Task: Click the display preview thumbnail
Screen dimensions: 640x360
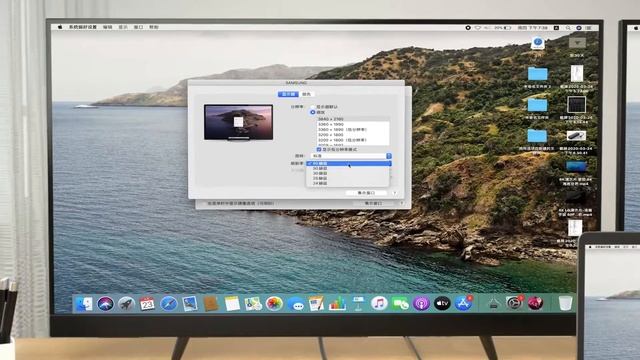Action: (238, 122)
